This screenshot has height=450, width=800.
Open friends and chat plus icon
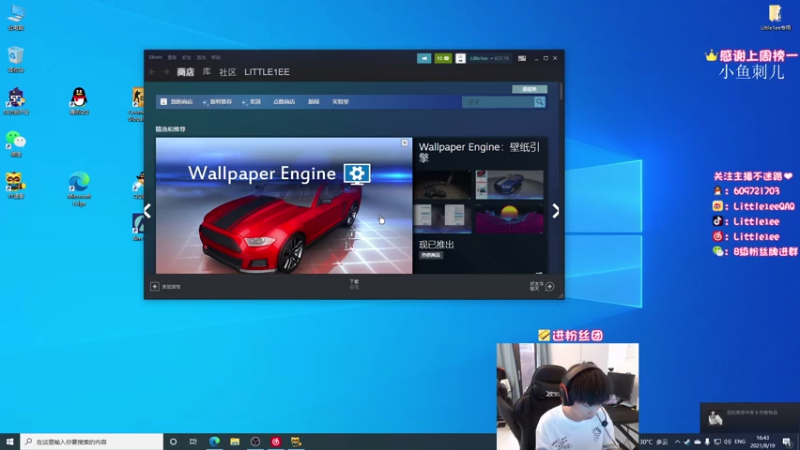tap(549, 287)
